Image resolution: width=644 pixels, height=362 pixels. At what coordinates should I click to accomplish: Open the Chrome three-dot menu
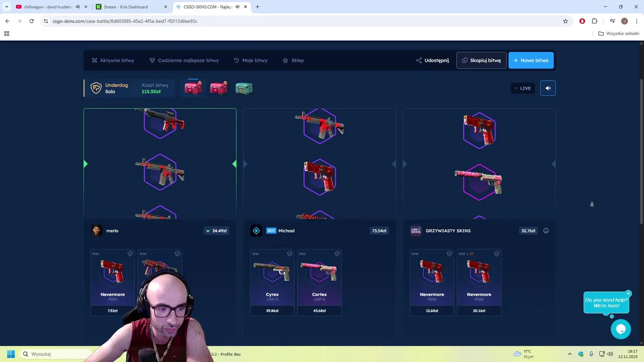636,21
